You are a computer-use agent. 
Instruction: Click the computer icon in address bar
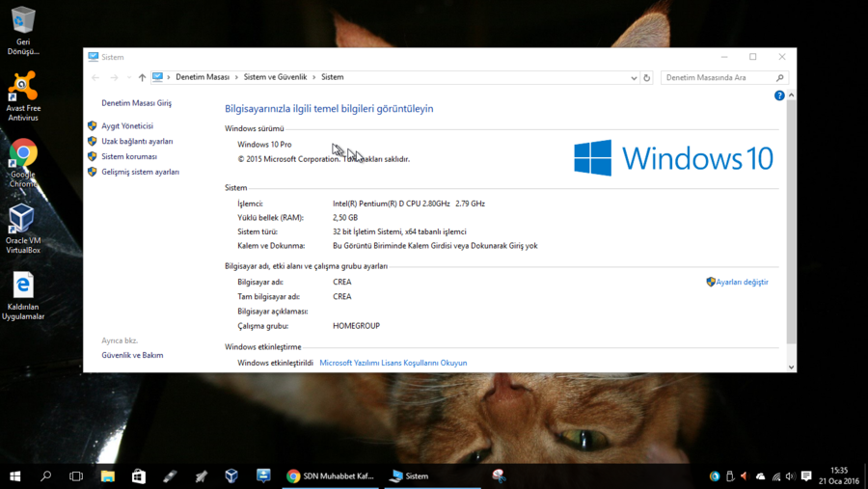tap(157, 77)
